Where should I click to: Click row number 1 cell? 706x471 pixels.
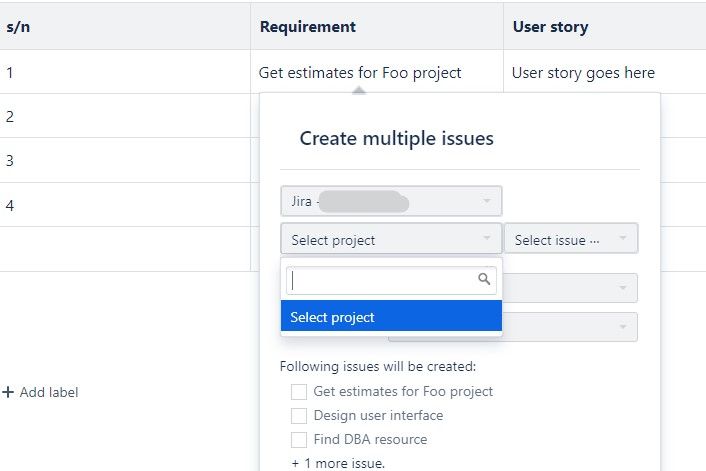(125, 72)
